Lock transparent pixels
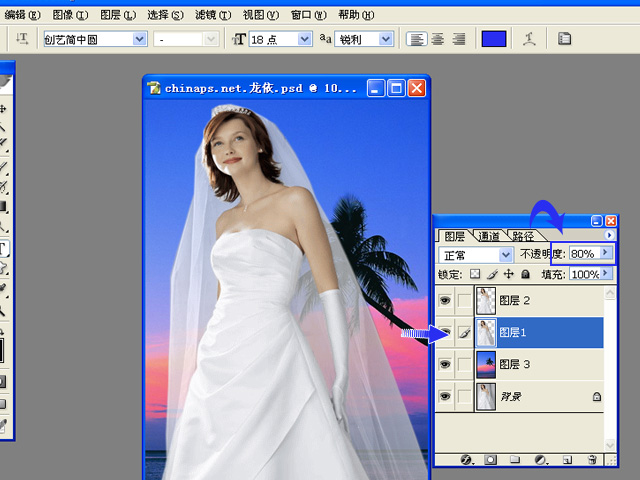 (475, 274)
